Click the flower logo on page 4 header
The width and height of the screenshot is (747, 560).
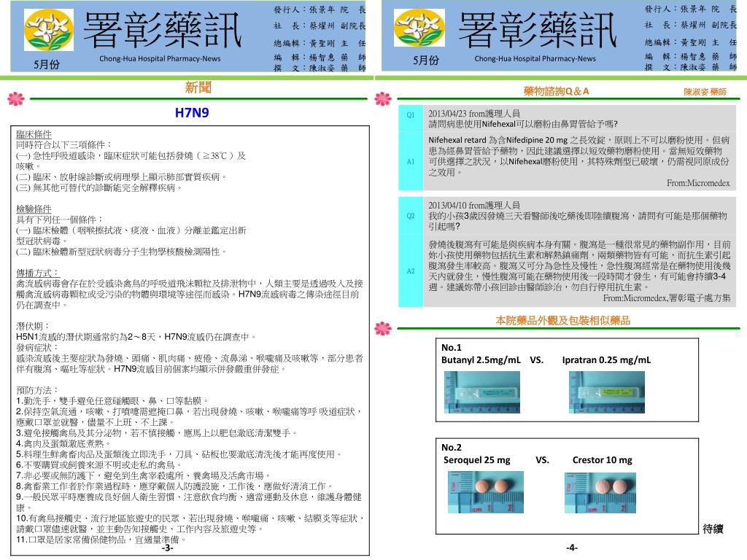pos(419,28)
